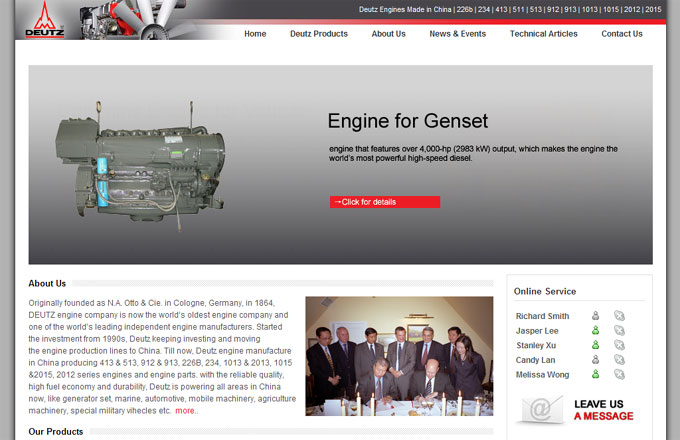Click the email envelope icon

pyautogui.click(x=541, y=409)
